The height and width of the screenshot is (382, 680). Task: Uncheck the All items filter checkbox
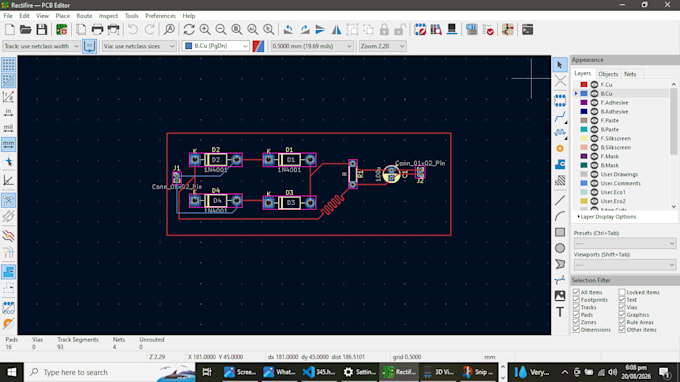click(x=576, y=292)
